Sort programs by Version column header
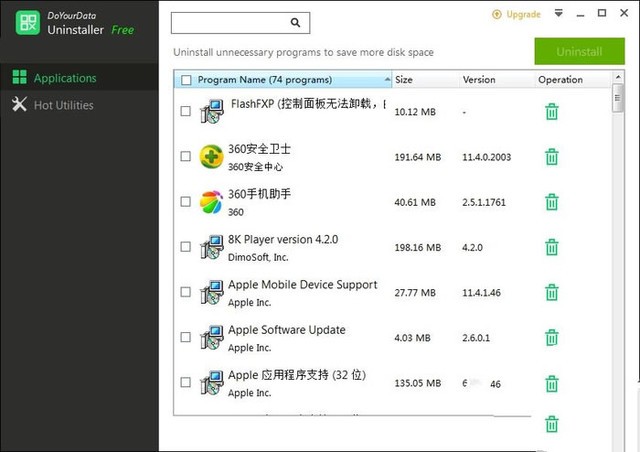Viewport: 640px width, 452px height. click(479, 80)
